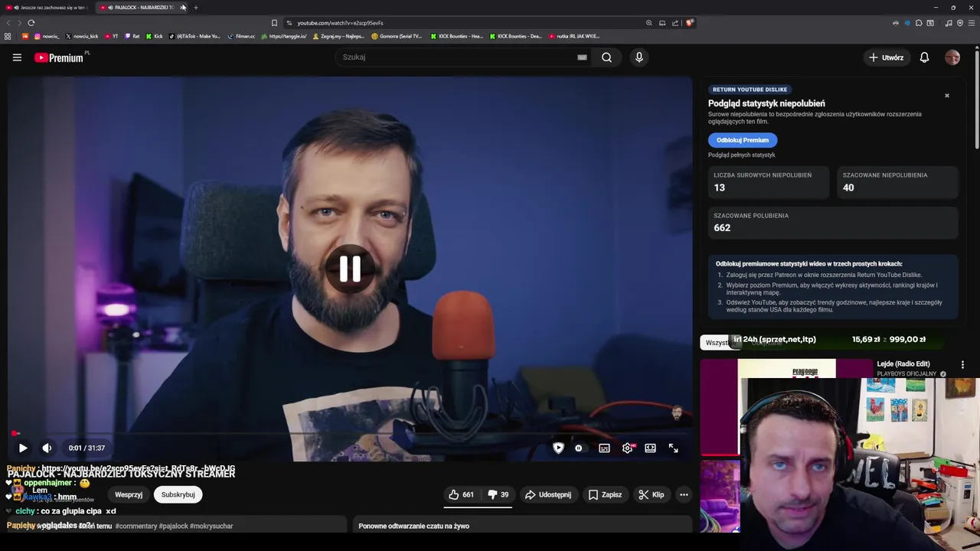
Task: Open the YouTube guide hamburger menu
Action: pyautogui.click(x=17, y=57)
